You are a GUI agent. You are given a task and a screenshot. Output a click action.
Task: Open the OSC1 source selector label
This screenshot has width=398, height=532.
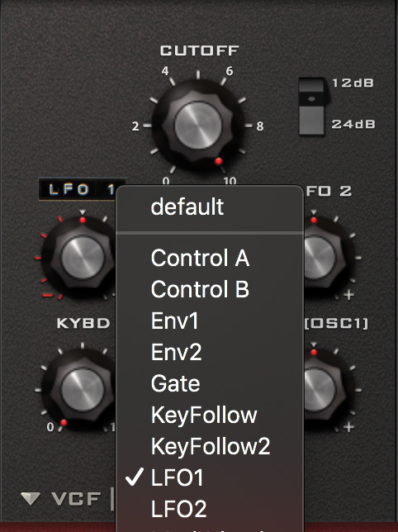(336, 323)
